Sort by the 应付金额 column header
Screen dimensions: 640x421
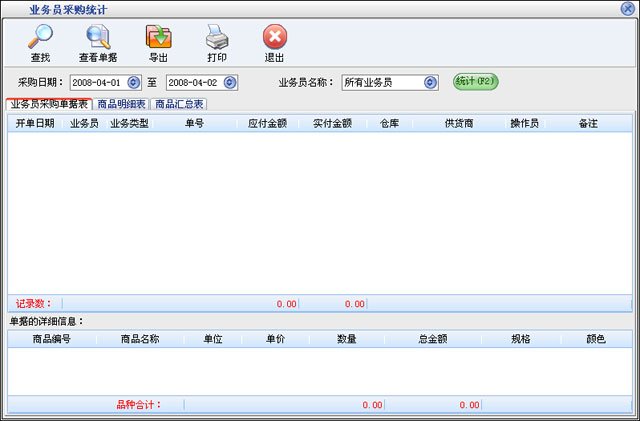coord(268,123)
